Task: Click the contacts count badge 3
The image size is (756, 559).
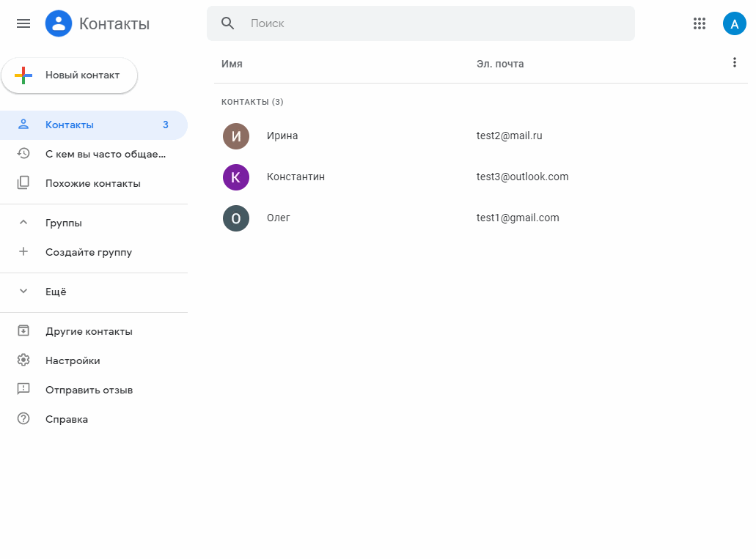Action: [166, 125]
